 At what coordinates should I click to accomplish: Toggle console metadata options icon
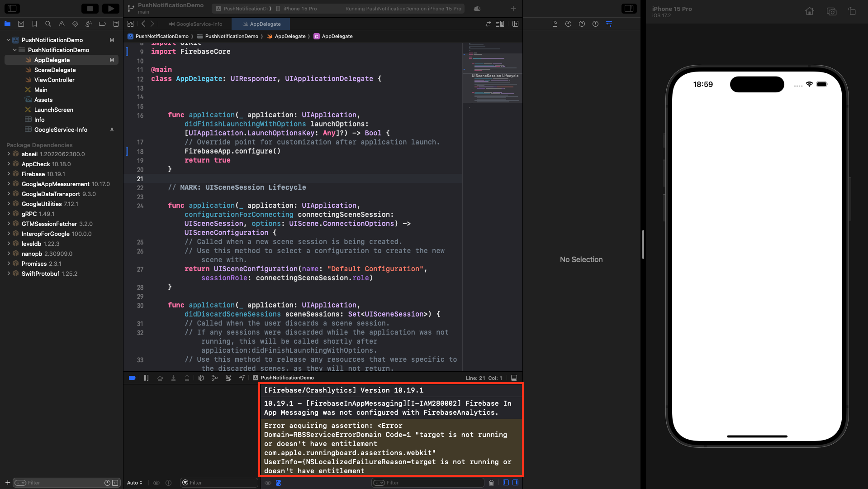click(x=279, y=483)
